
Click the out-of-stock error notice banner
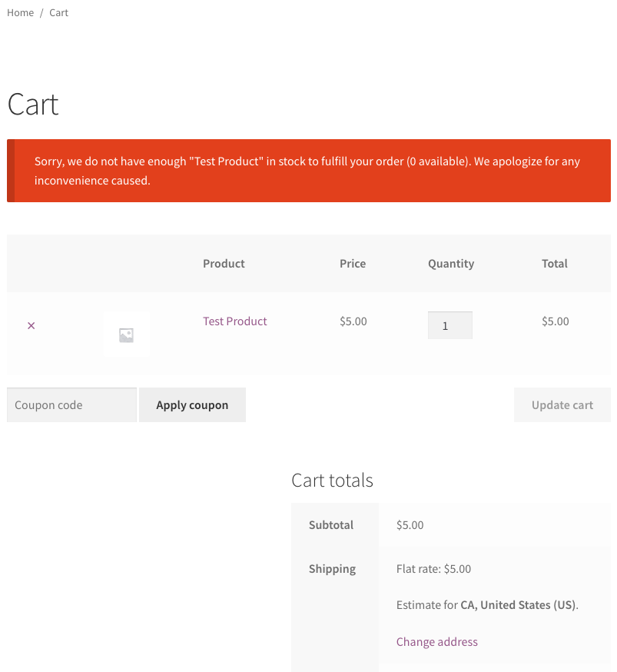click(308, 171)
